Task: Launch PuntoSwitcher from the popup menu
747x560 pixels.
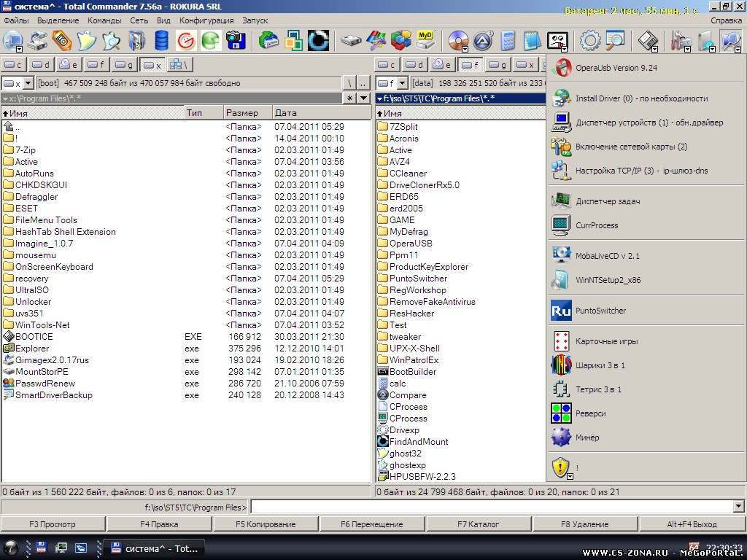Action: 646,311
